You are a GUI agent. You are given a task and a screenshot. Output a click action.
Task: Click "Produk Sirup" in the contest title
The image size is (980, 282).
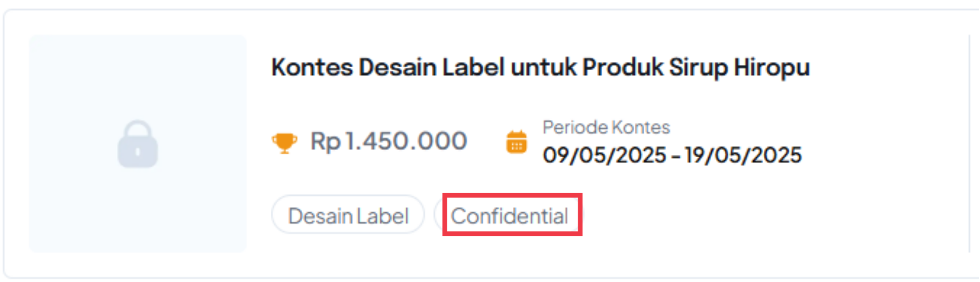point(653,67)
